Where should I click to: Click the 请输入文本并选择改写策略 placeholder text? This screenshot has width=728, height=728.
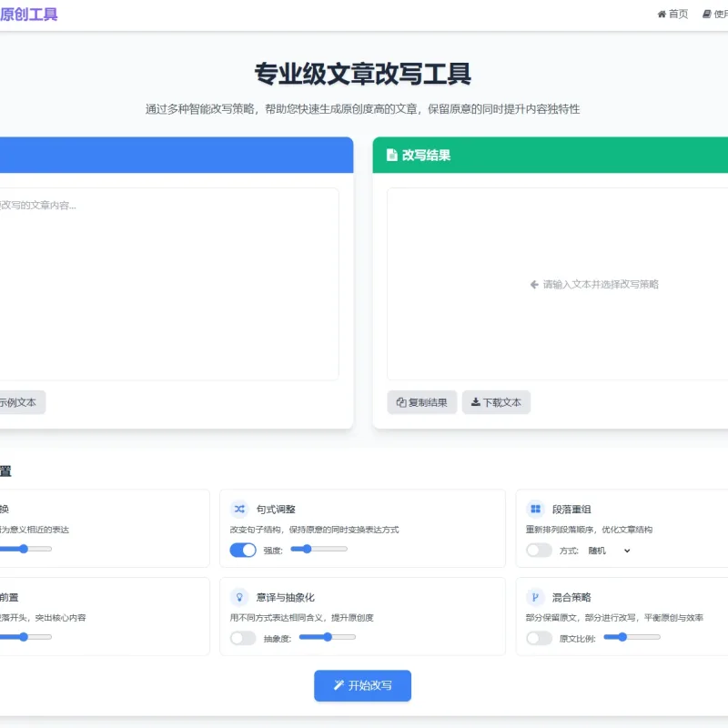pyautogui.click(x=601, y=284)
